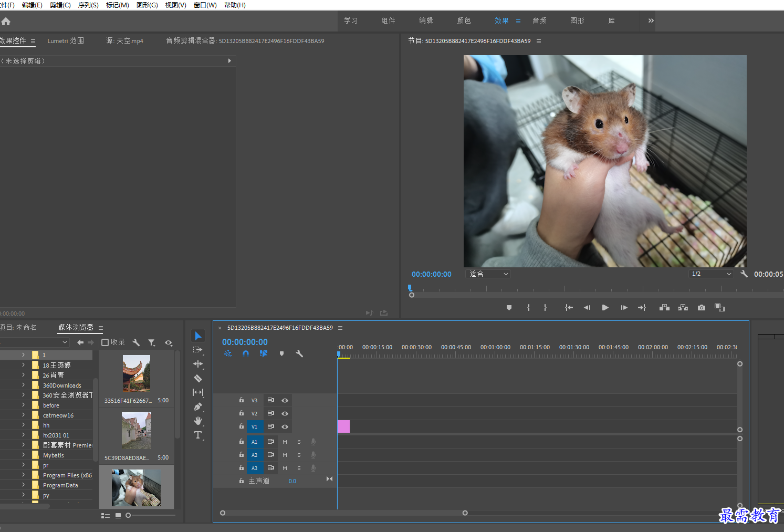Select the pink clip on V1

pos(343,426)
